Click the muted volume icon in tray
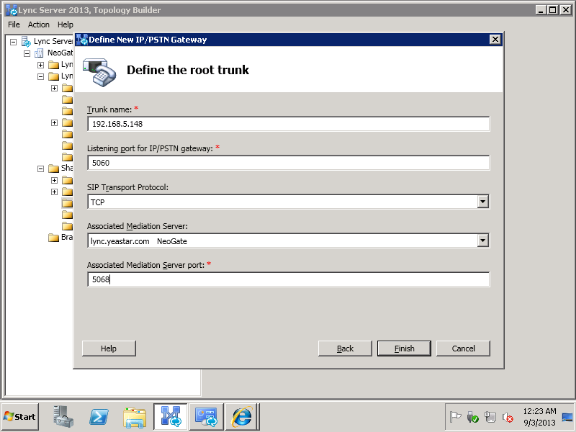This screenshot has width=576, height=432. (x=508, y=417)
